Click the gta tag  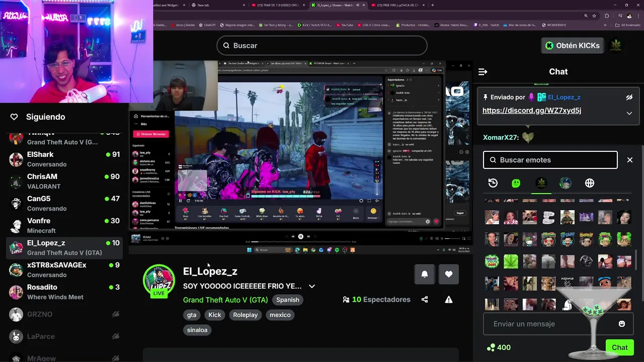192,315
